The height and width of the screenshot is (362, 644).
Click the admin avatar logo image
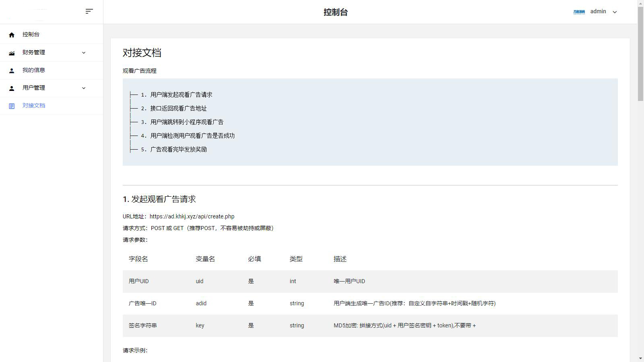(579, 12)
